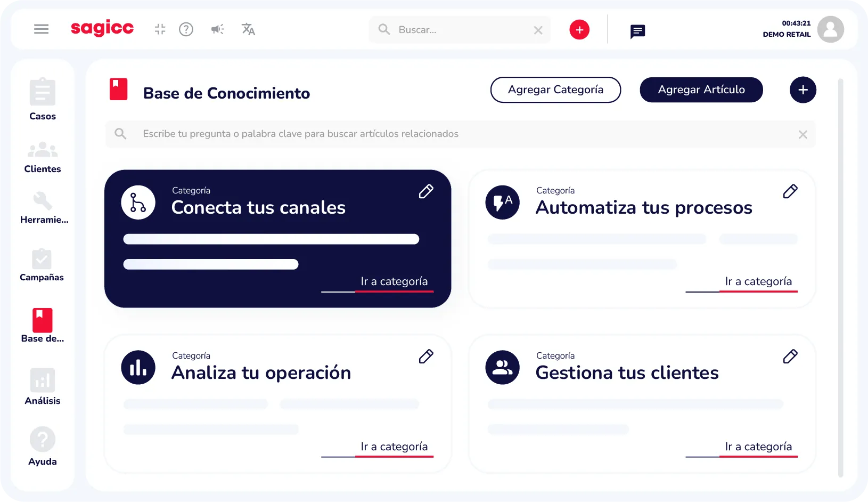Clear the article search field with the X

(x=803, y=134)
